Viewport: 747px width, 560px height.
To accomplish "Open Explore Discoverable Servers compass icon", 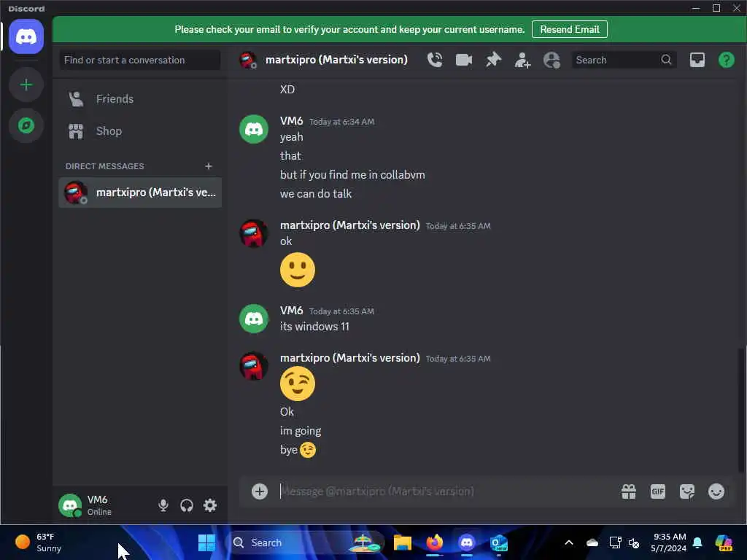I will [x=26, y=125].
